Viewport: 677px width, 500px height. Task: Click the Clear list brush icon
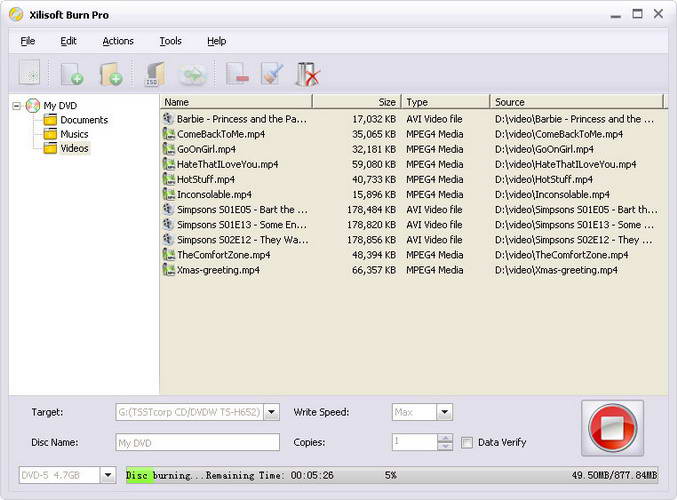point(272,74)
